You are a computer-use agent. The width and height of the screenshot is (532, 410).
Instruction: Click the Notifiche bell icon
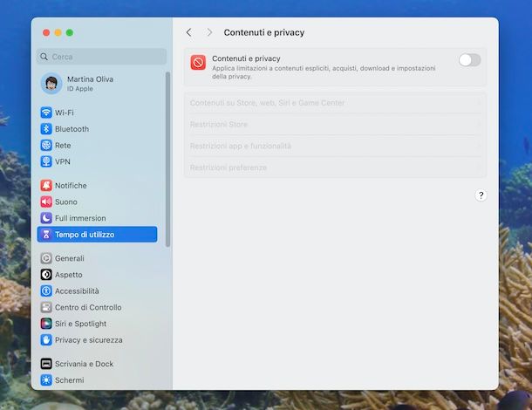tap(46, 185)
